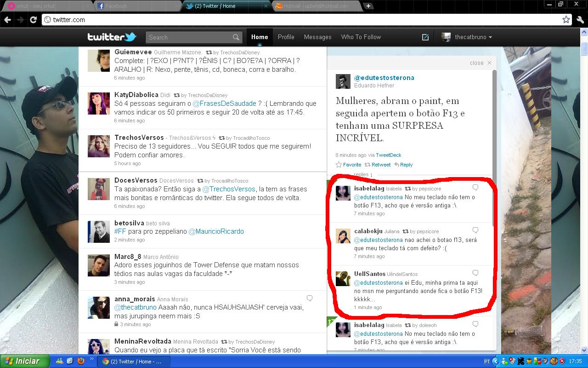The width and height of the screenshot is (588, 368).
Task: Reload the twitter.com page
Action: click(x=33, y=20)
